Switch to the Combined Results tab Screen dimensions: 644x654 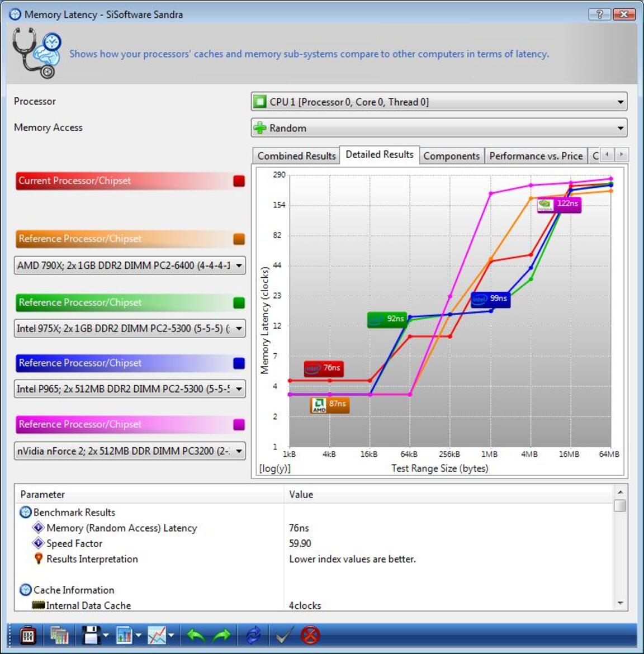[x=296, y=156]
